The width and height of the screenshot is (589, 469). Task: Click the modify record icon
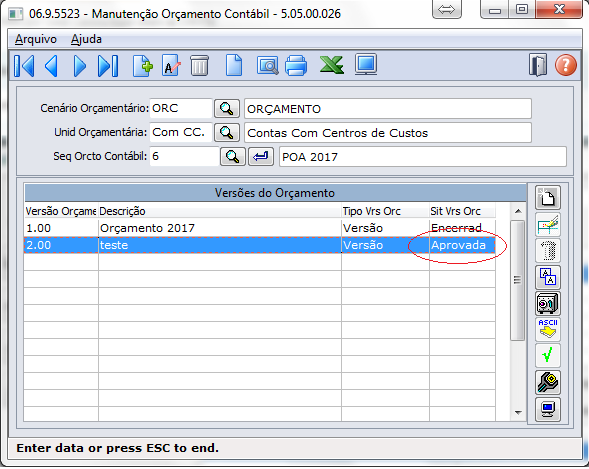(x=171, y=66)
